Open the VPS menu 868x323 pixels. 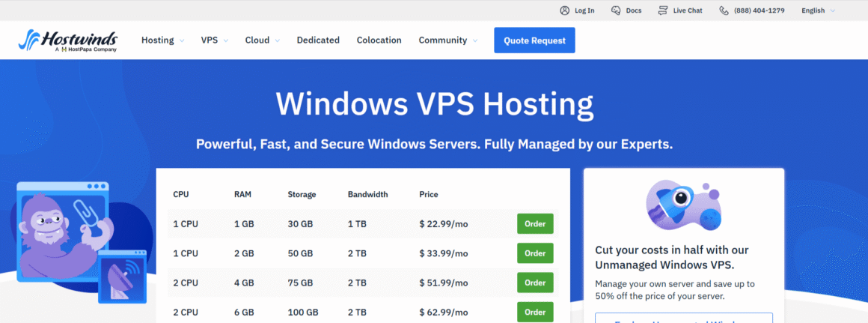click(210, 40)
